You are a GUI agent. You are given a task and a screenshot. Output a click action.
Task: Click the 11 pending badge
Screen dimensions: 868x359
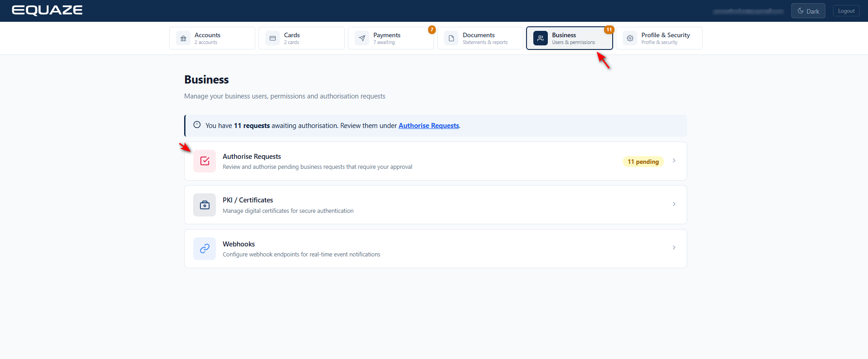(643, 162)
